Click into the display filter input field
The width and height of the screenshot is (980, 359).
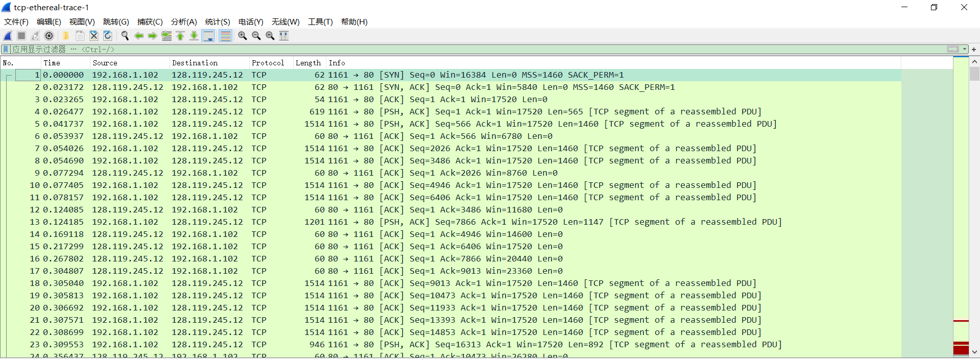coord(478,49)
